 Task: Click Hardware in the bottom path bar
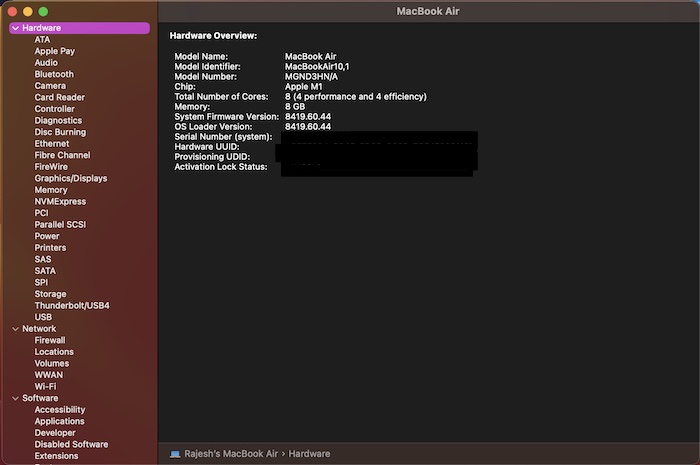[309, 454]
